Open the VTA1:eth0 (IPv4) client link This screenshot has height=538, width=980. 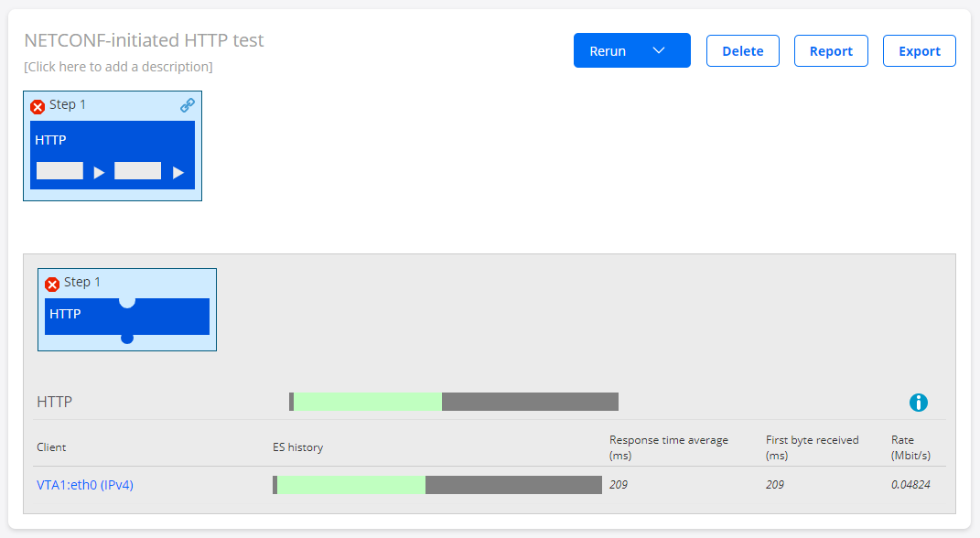[x=85, y=484]
